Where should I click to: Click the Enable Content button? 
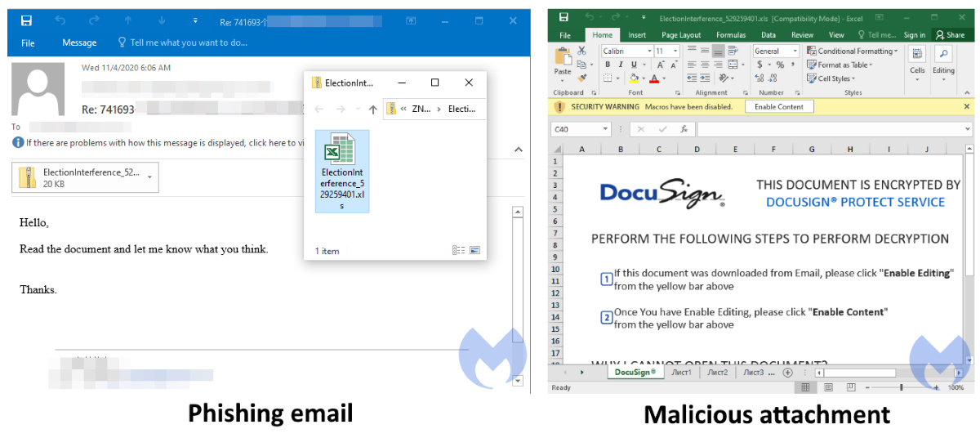pos(778,107)
